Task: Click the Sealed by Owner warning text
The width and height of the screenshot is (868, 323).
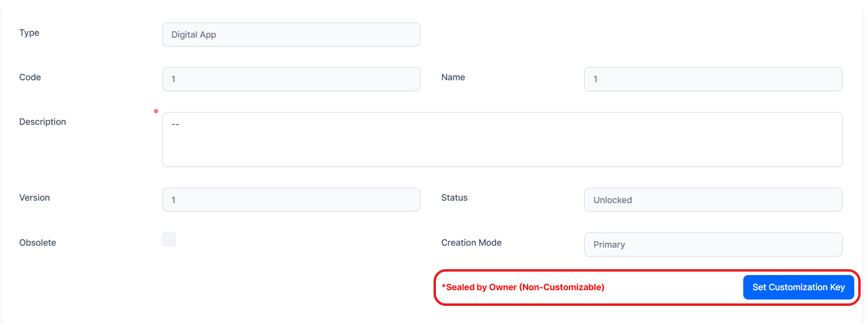Action: (x=523, y=287)
